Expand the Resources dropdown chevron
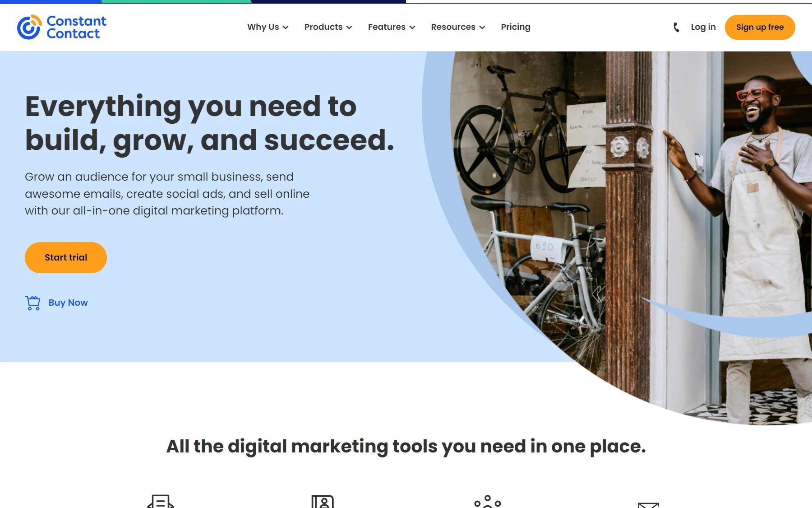The width and height of the screenshot is (812, 508). click(x=482, y=28)
